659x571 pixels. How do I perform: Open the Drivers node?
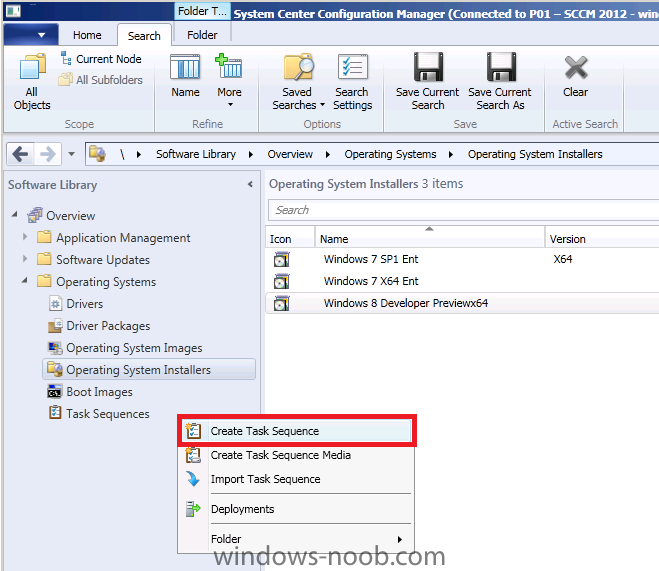[x=84, y=304]
